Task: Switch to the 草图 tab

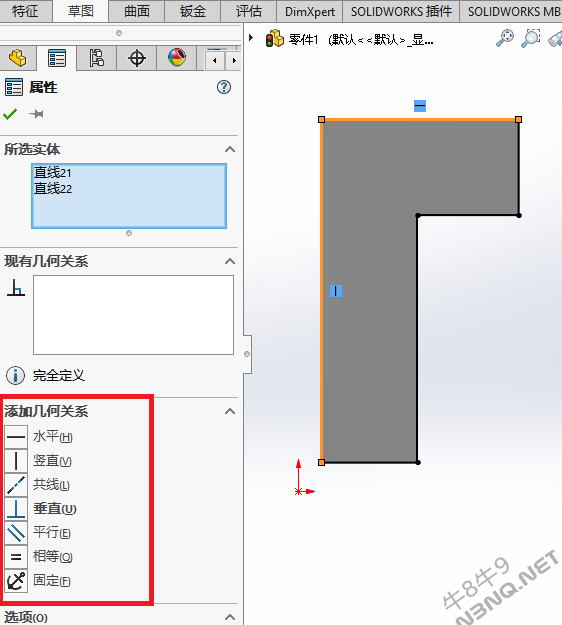Action: 81,11
